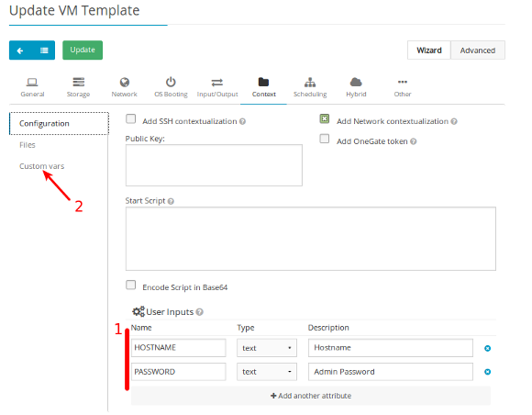The width and height of the screenshot is (532, 415).
Task: Switch to Advanced mode
Action: coord(478,50)
